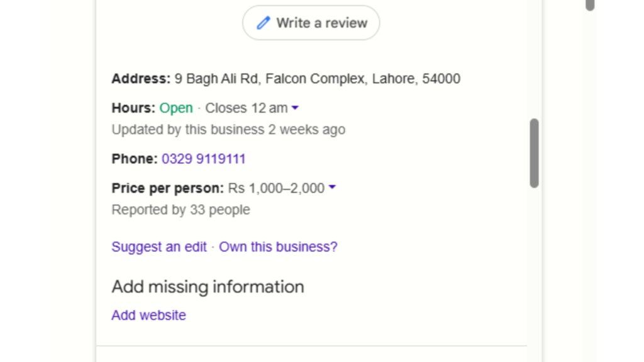Click Updated by this business 2 weeks ago

[228, 129]
